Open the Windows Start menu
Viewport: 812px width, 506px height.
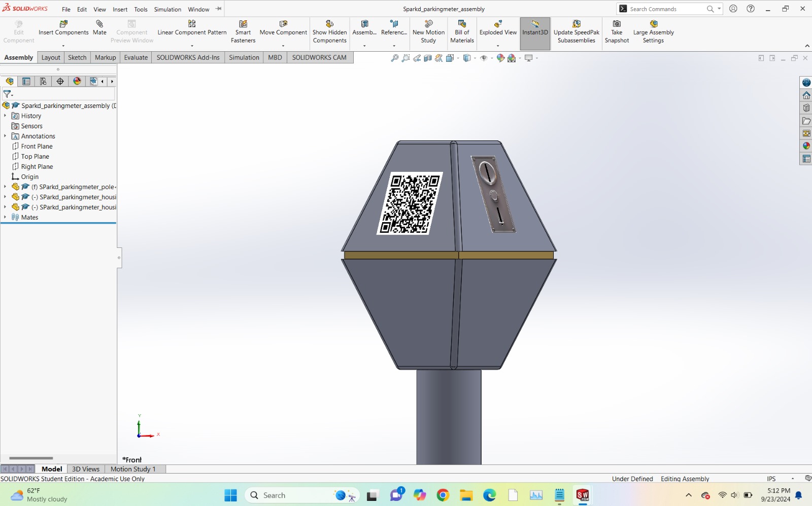coord(230,495)
